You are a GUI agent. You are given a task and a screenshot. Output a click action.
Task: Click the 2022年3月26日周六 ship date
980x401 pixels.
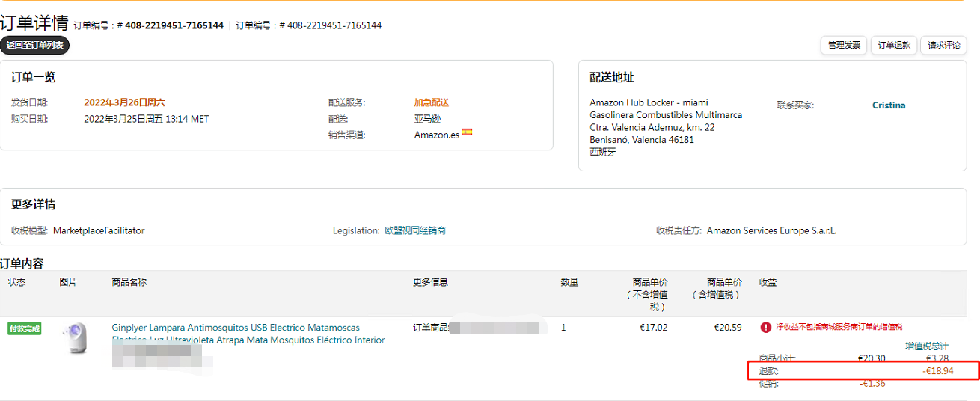(124, 102)
